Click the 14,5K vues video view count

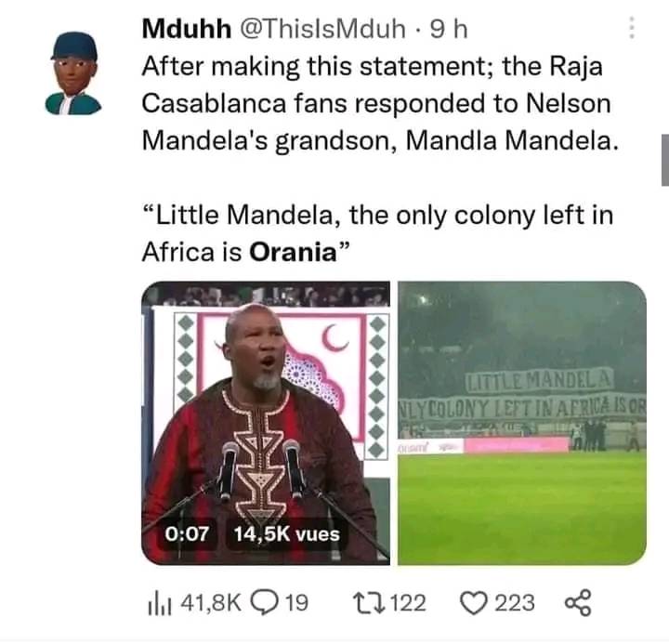point(287,534)
